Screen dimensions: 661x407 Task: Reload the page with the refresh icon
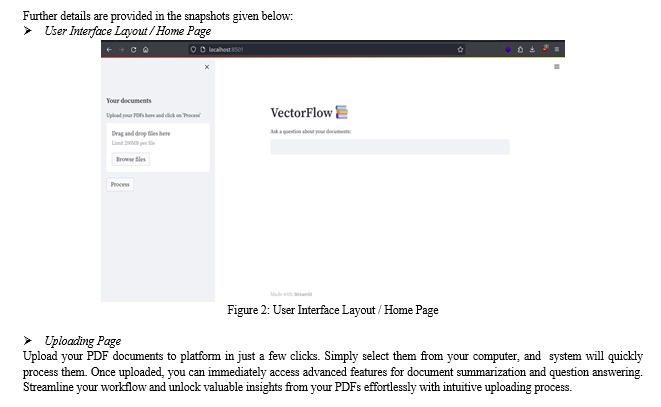133,50
